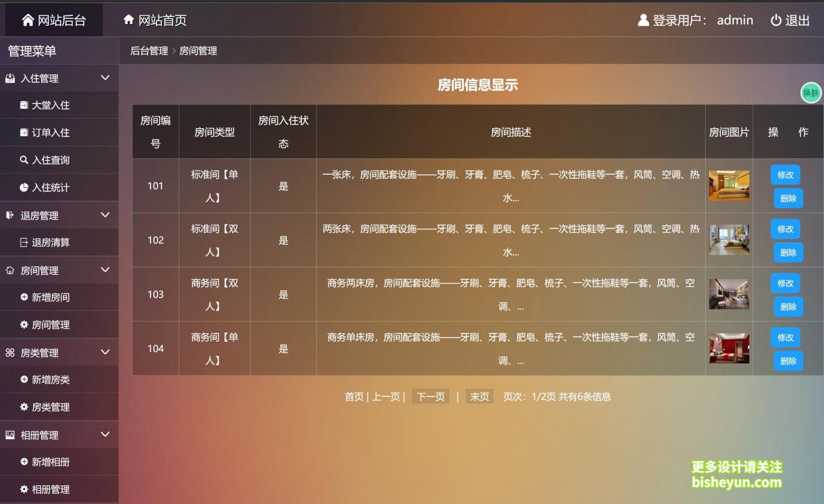The image size is (824, 504).
Task: Click 删除 for room 101
Action: [788, 198]
